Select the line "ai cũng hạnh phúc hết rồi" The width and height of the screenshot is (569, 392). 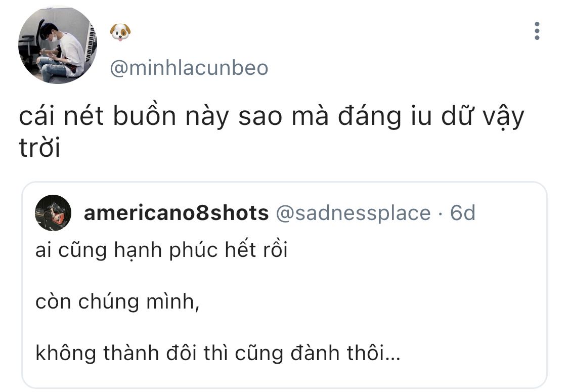[x=161, y=251]
